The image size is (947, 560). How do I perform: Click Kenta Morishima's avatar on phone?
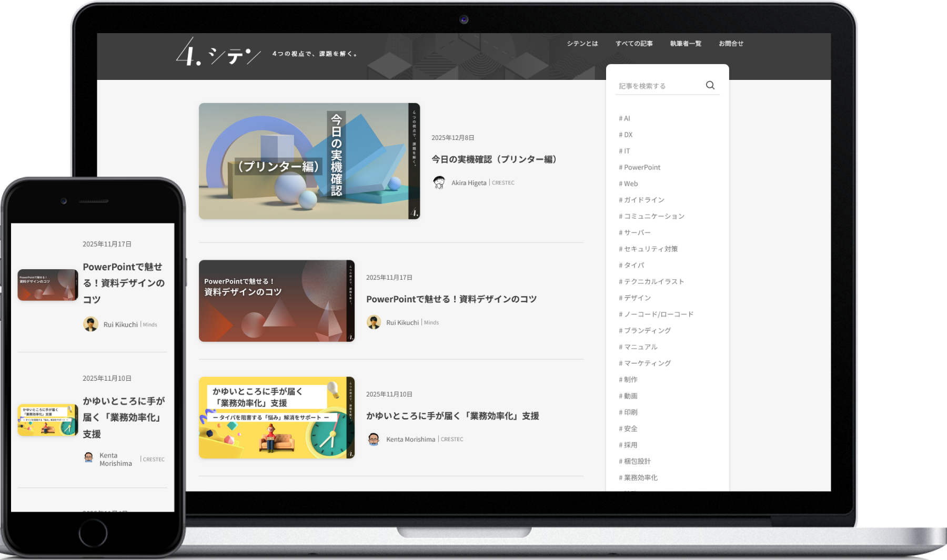[x=89, y=457]
